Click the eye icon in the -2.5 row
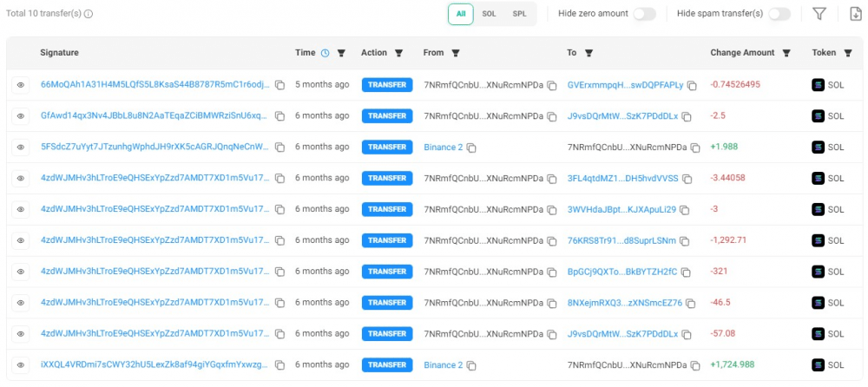 [x=21, y=116]
